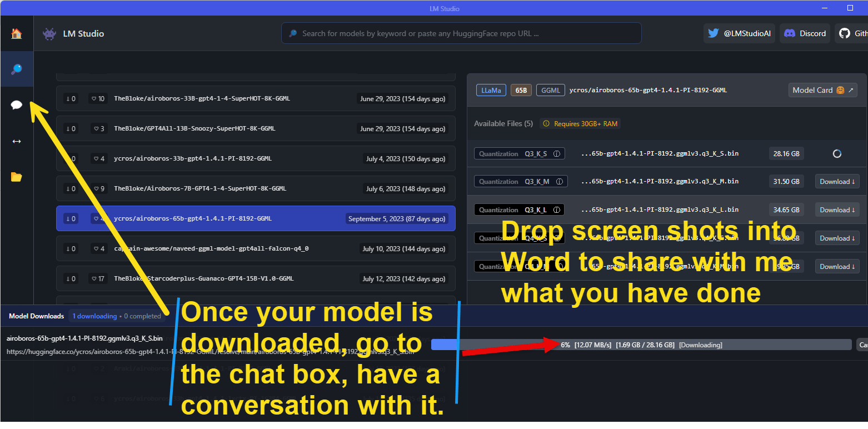This screenshot has height=429, width=868.
Task: Click the 65B parameter size tag
Action: click(521, 90)
